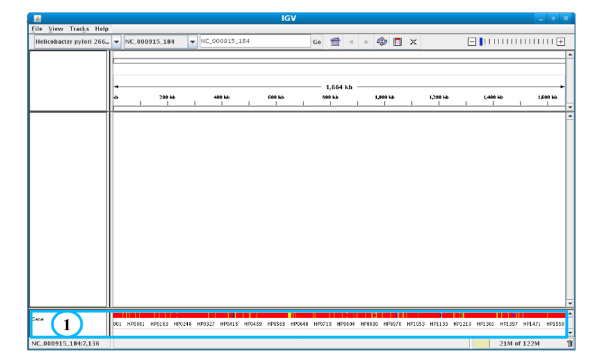Click the trash can memory icon
Image resolution: width=595 pixels, height=364 pixels.
570,344
